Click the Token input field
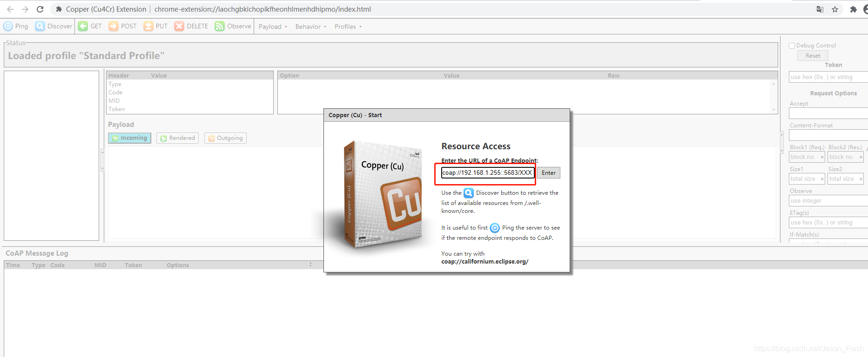 pos(828,77)
